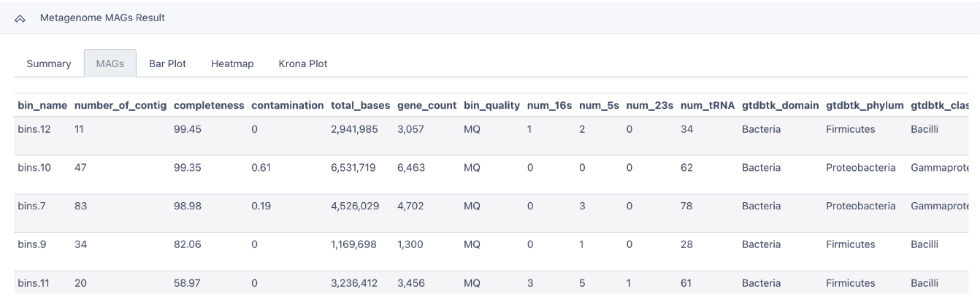
Task: Click contamination value 0.61
Action: point(261,168)
